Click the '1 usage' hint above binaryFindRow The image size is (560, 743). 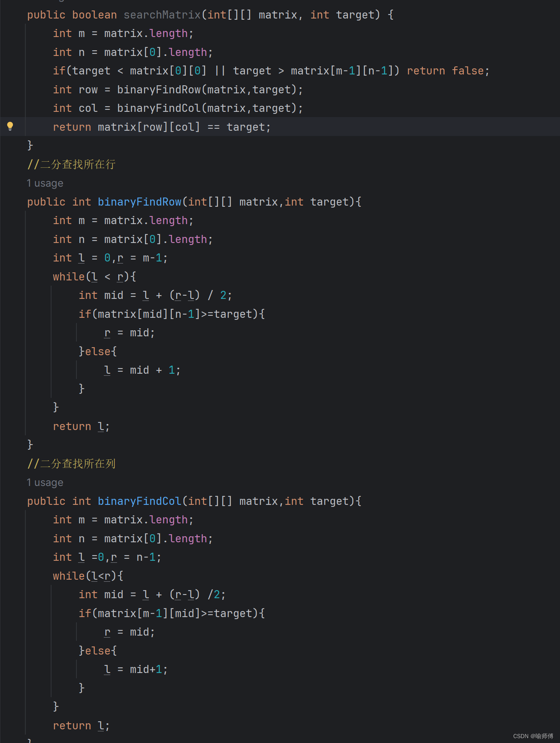click(x=45, y=183)
